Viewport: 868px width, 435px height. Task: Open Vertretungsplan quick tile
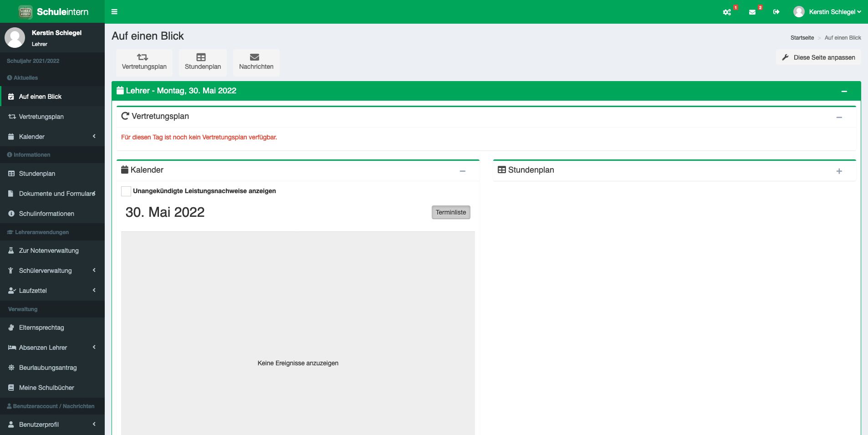[144, 62]
